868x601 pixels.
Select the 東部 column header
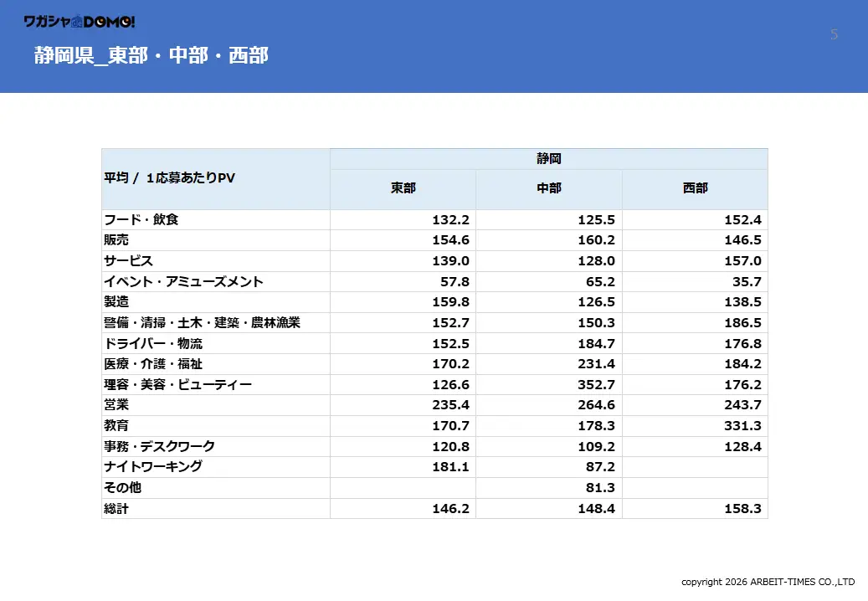point(403,188)
